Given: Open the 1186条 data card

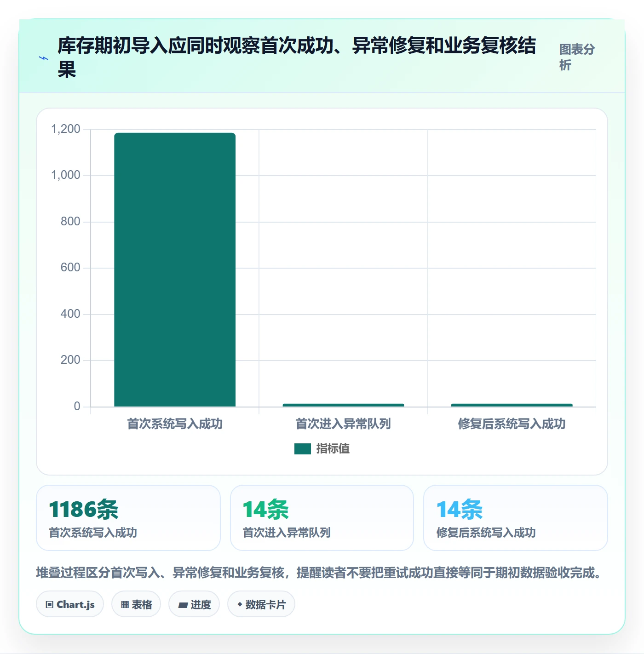Looking at the screenshot, I should (x=128, y=518).
